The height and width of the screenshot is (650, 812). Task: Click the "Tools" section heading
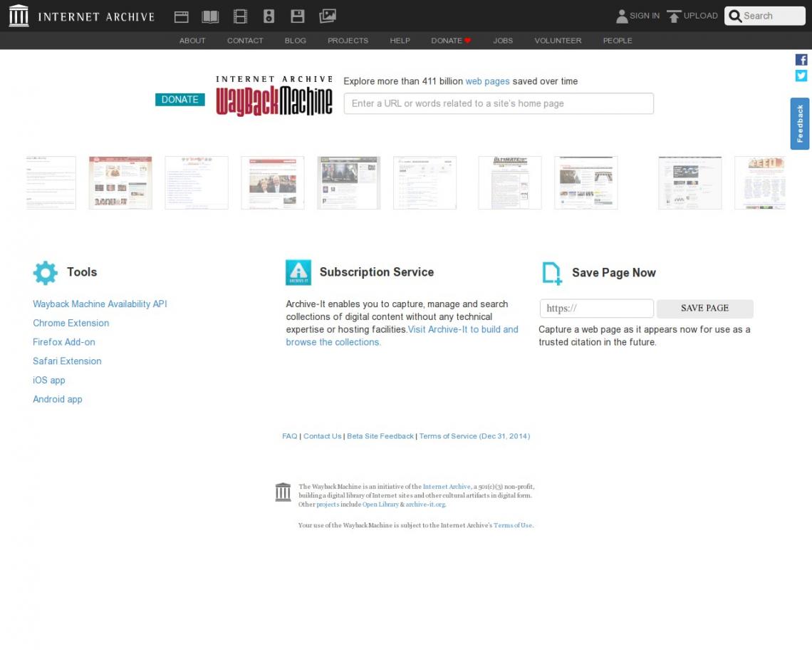82,272
